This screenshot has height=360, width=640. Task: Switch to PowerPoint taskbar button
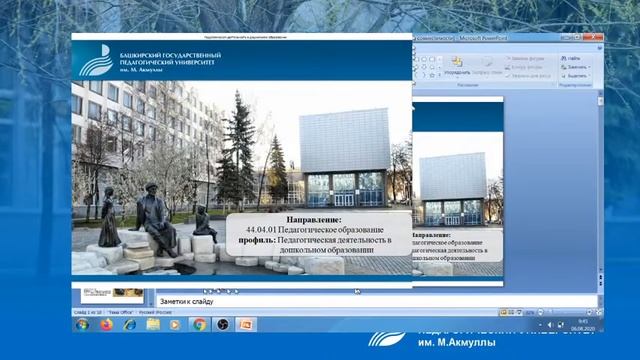(x=246, y=324)
